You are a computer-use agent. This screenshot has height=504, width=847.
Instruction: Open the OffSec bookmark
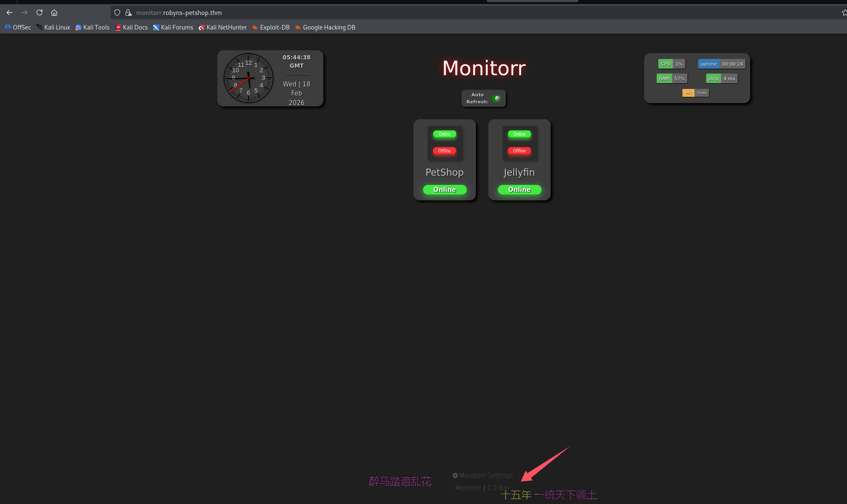(x=18, y=27)
